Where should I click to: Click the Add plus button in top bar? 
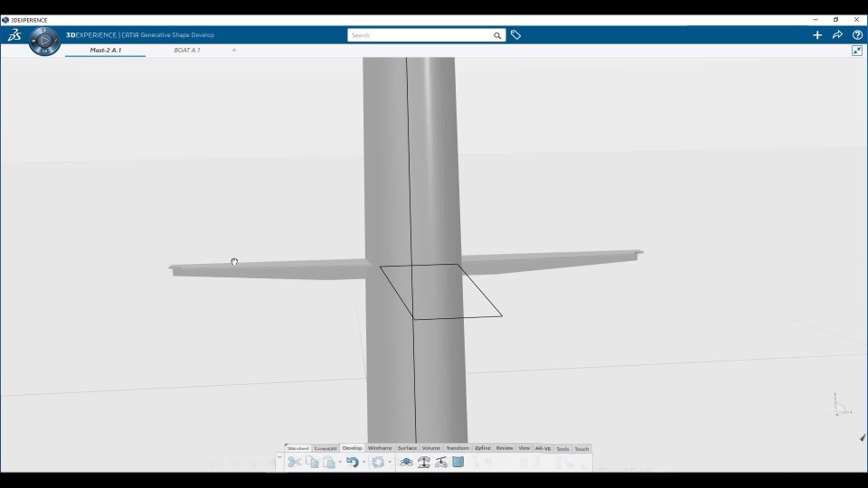pos(817,35)
